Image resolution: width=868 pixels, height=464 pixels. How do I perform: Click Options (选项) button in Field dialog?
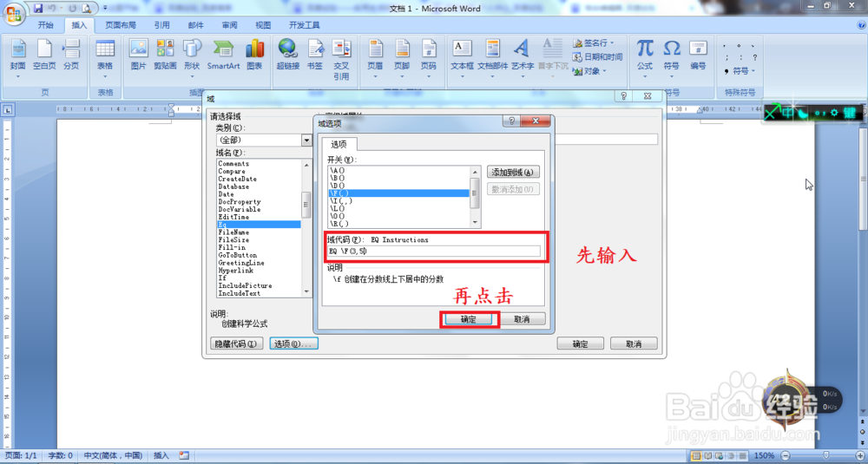click(x=294, y=343)
